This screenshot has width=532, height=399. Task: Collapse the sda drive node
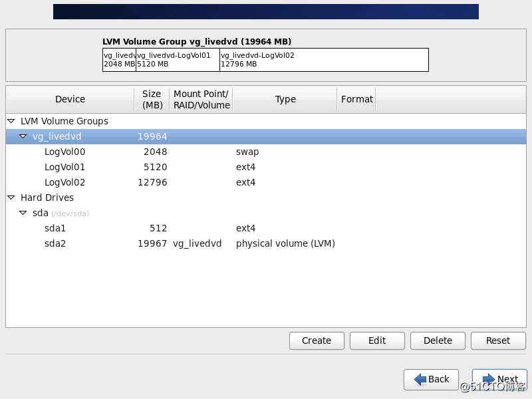pyautogui.click(x=23, y=213)
